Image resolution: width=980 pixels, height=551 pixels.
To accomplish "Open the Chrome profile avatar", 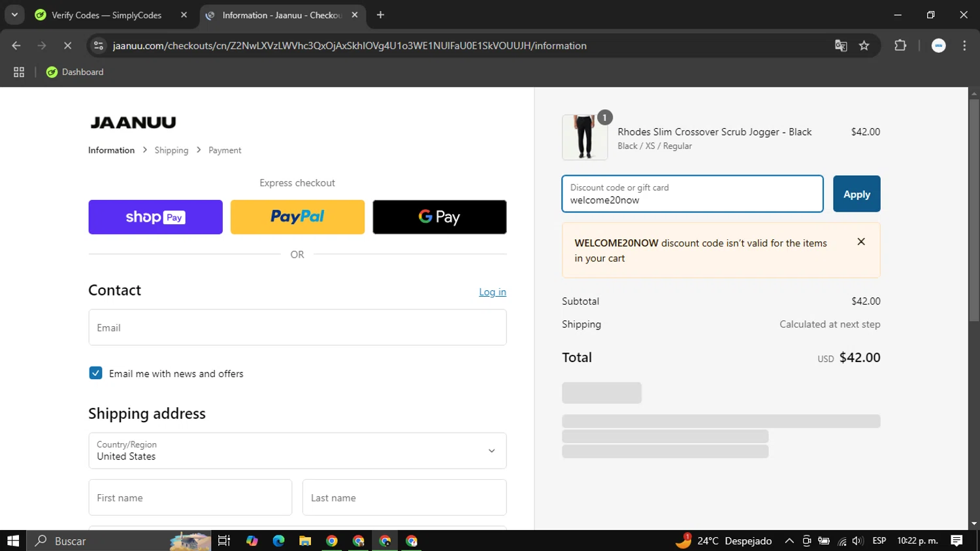I will pyautogui.click(x=939, y=46).
